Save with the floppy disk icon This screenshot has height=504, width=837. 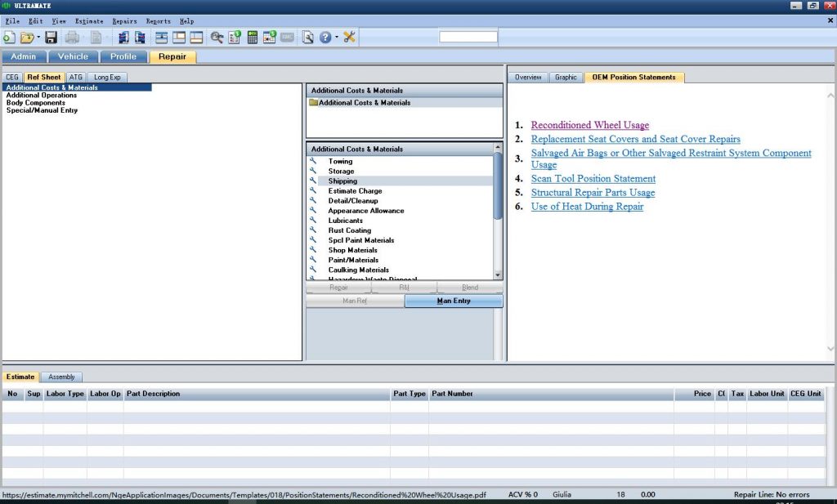click(51, 38)
